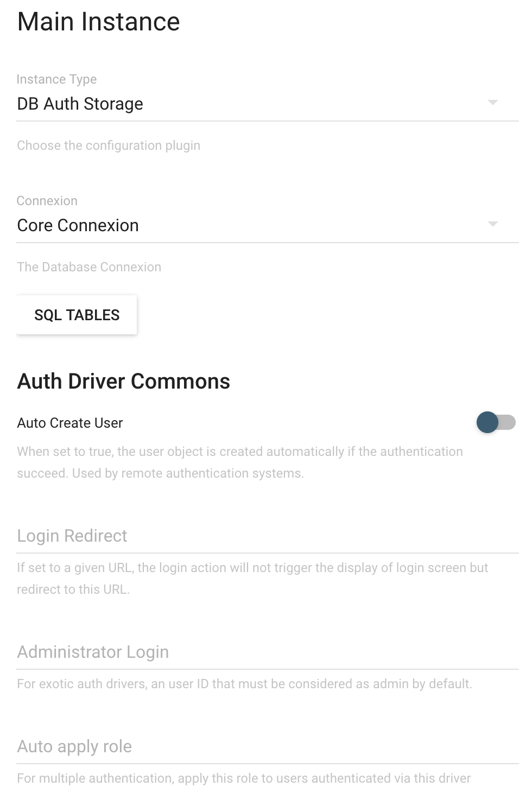Click the Login Redirect description text
This screenshot has height=800, width=532.
(x=252, y=579)
